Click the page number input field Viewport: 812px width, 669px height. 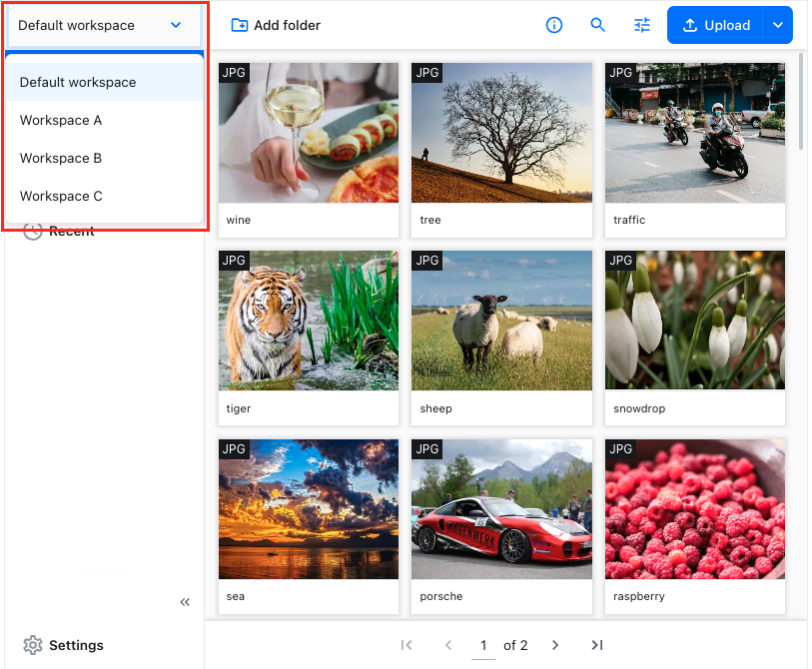pos(483,645)
